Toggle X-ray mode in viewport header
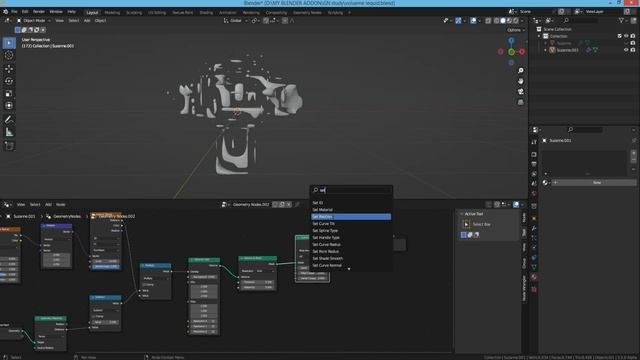640x360 pixels. point(488,21)
